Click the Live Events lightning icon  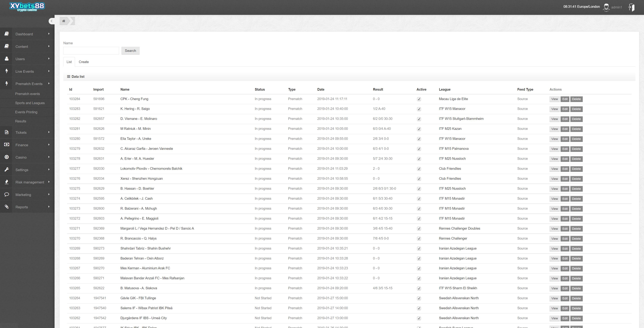point(6,71)
